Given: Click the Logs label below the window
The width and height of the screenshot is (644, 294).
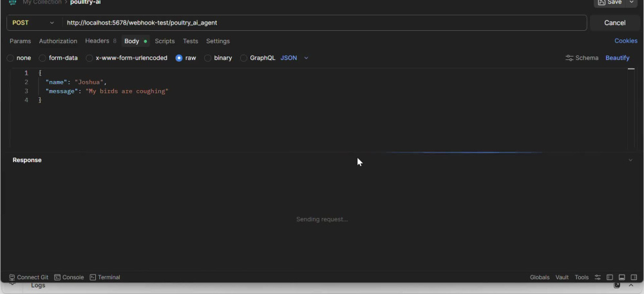Looking at the screenshot, I should click(38, 286).
